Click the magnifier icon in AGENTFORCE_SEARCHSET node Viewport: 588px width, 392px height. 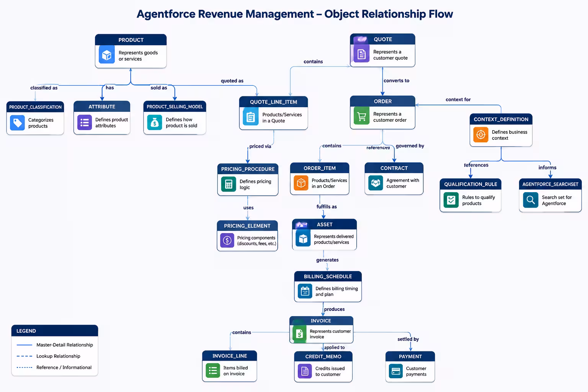531,200
